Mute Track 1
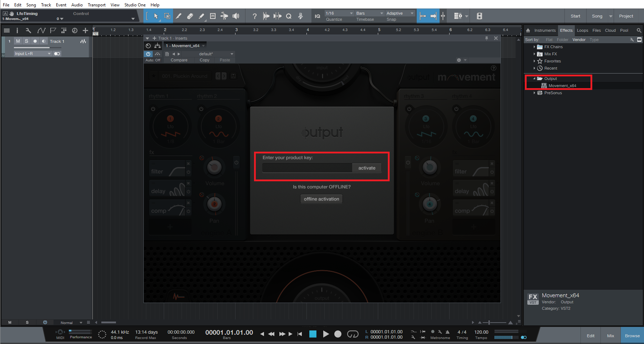644x344 pixels. click(18, 41)
